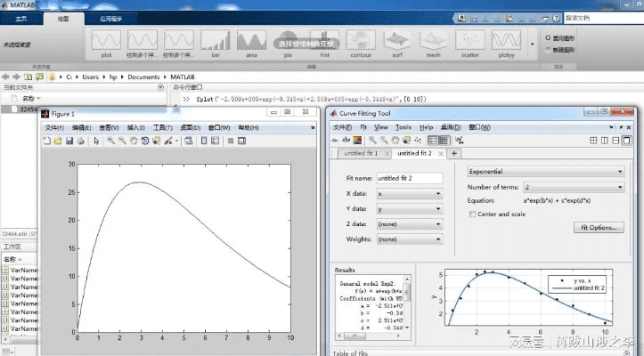
Task: Open the X data dropdown
Action: pos(409,193)
